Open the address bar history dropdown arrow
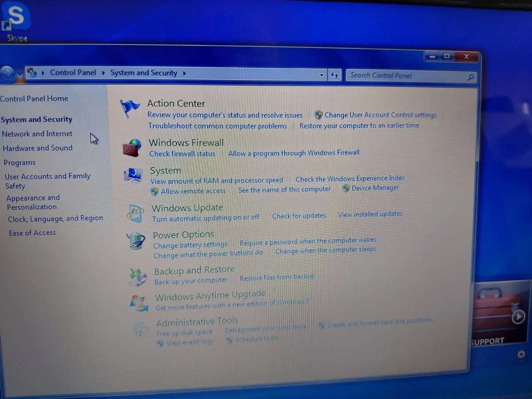Image resolution: width=532 pixels, height=399 pixels. click(322, 75)
